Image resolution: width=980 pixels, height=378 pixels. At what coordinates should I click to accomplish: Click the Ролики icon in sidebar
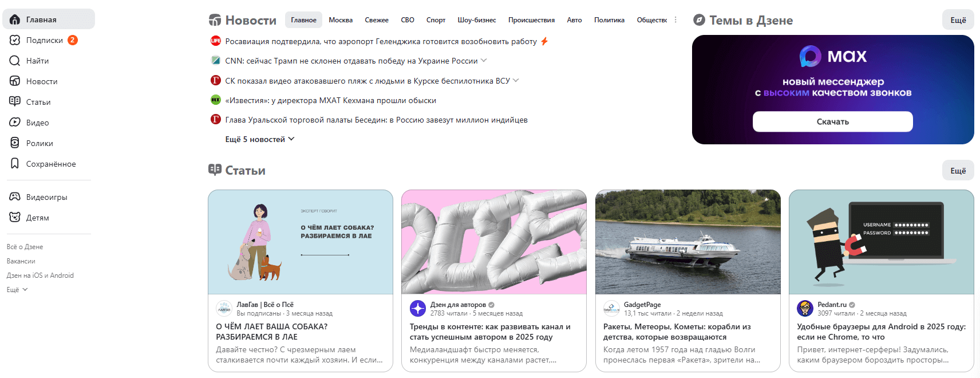(15, 143)
